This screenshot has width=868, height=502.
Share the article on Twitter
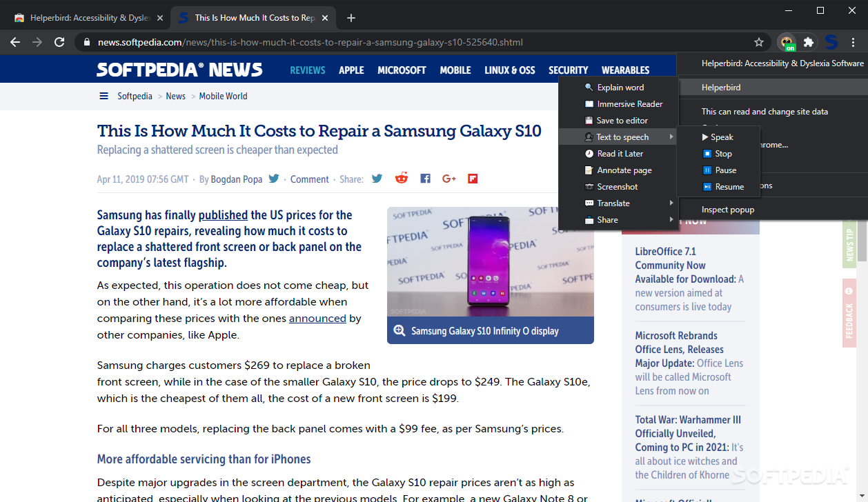(x=377, y=179)
